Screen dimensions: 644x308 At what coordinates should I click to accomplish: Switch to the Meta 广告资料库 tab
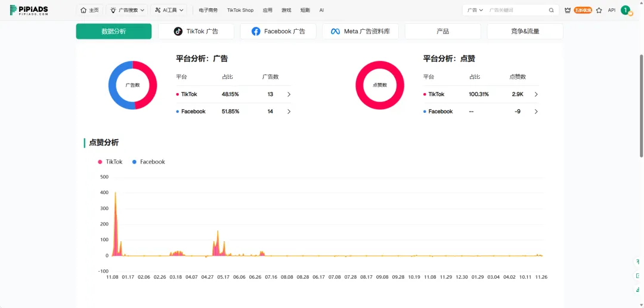360,31
